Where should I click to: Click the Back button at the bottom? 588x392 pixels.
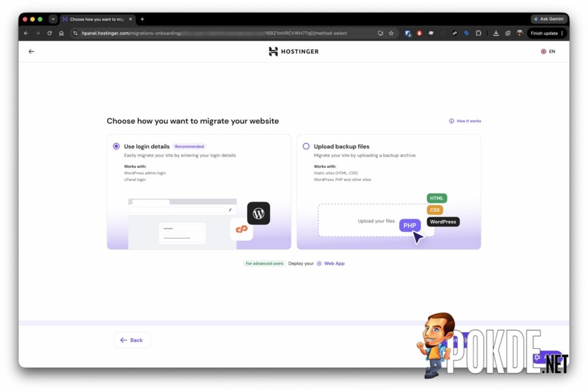[x=132, y=340]
